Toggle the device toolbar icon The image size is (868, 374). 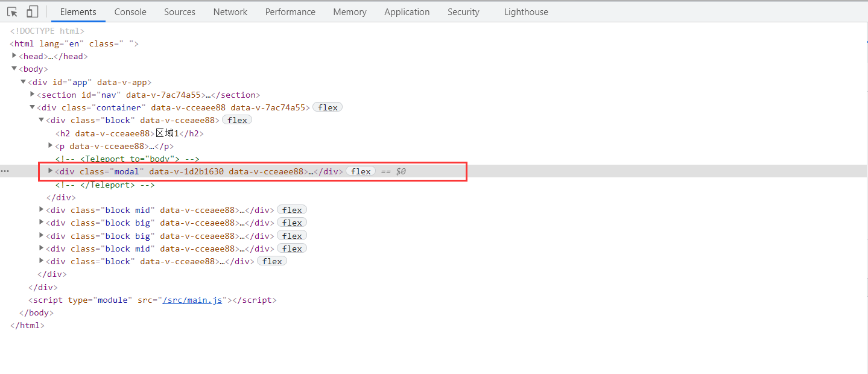33,11
